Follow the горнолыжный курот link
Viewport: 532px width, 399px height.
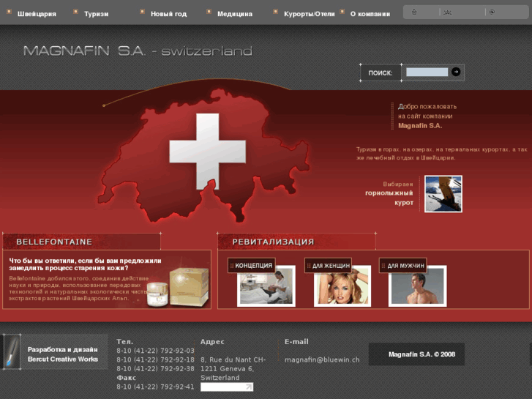click(x=389, y=198)
